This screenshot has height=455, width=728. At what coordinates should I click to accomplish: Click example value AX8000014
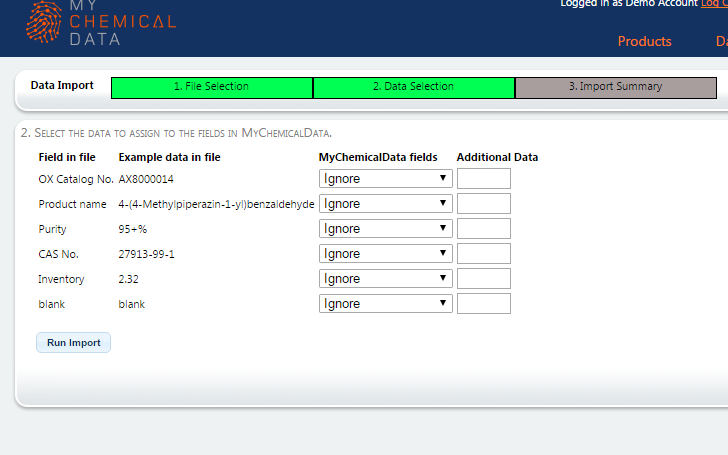point(146,179)
